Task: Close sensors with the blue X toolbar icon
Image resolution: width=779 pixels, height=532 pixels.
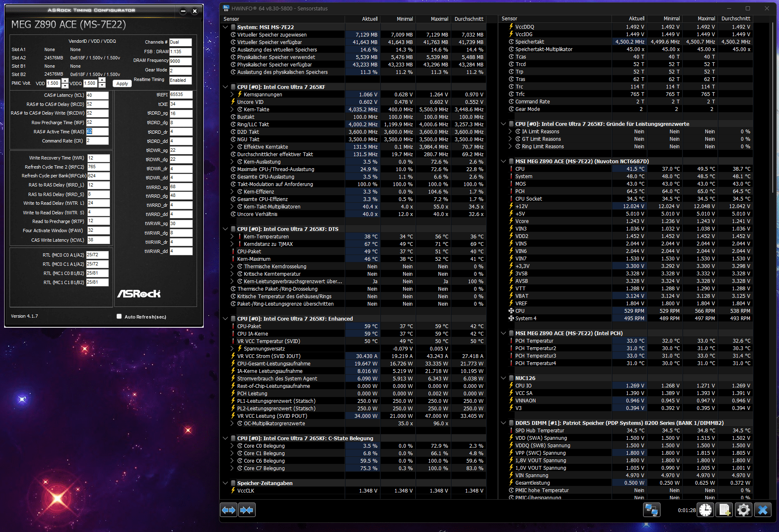Action: coord(763,510)
